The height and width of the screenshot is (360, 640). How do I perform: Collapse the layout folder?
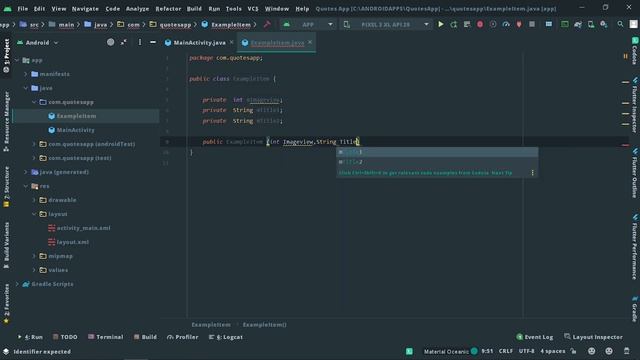[x=34, y=214]
